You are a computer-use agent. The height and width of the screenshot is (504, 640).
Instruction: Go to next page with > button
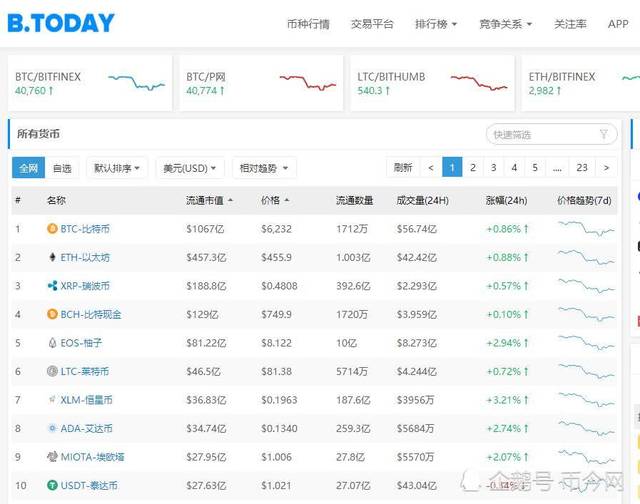coord(607,167)
